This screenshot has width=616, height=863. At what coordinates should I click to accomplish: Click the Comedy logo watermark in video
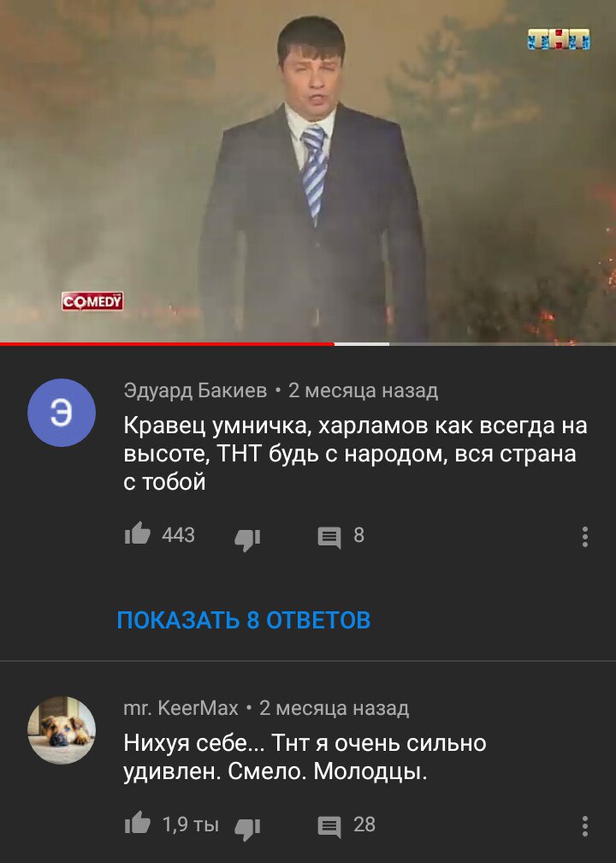click(x=92, y=301)
